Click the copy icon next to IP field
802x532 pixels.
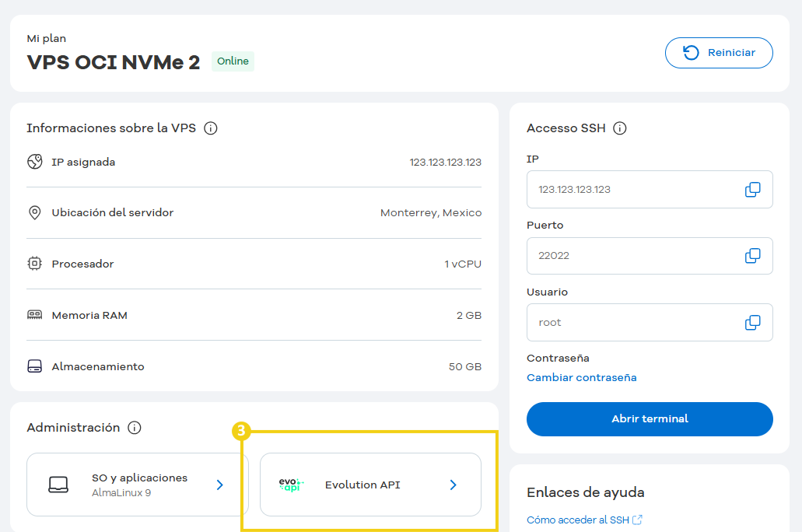tap(751, 189)
